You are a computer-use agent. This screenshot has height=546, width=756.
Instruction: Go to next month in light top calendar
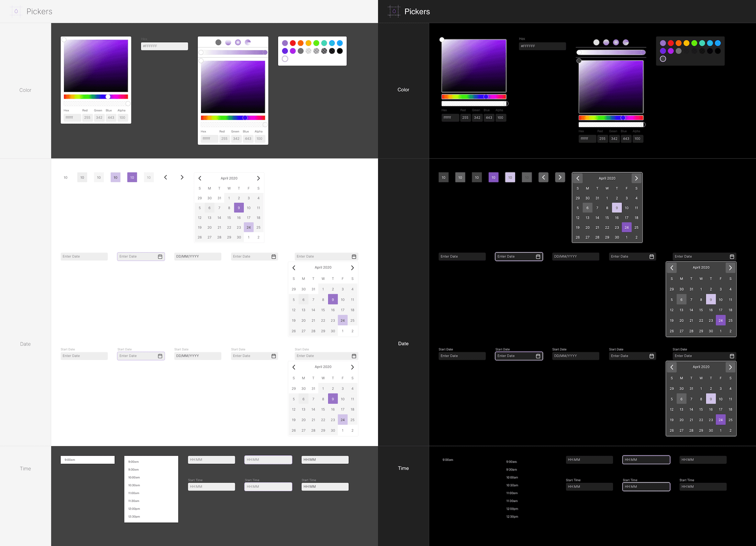[x=258, y=178]
